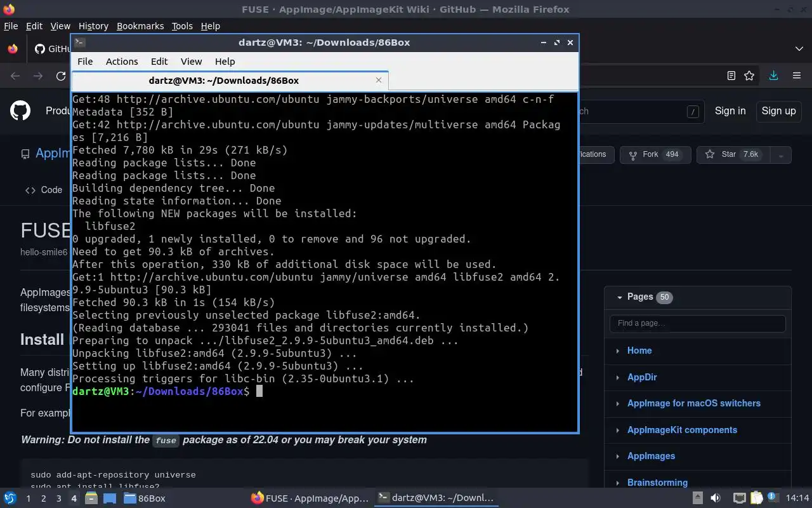
Task: Open the terminal's Actions menu
Action: [x=122, y=62]
